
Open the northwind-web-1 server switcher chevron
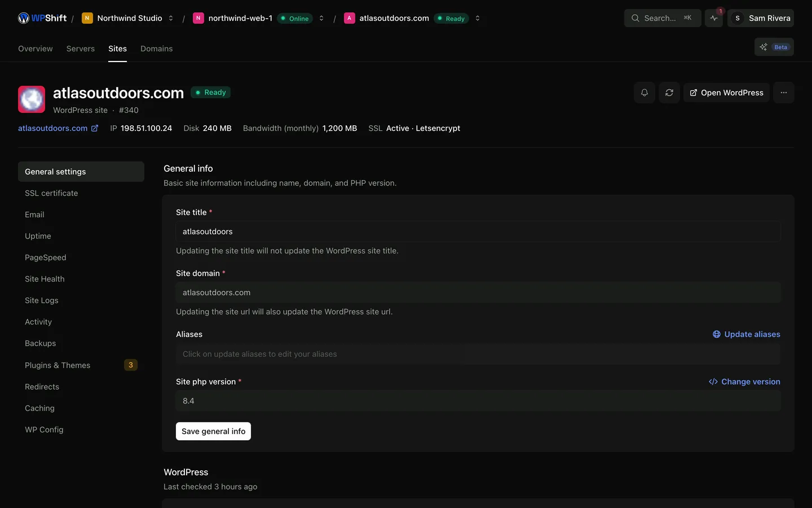click(321, 18)
